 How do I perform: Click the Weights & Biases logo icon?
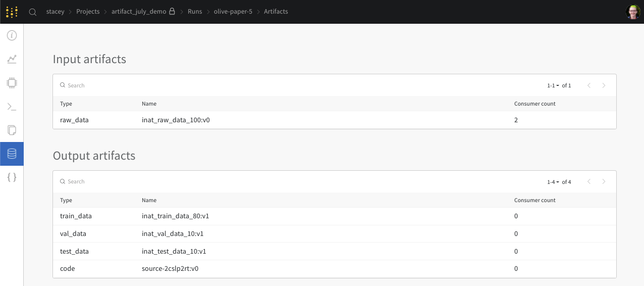coord(12,12)
